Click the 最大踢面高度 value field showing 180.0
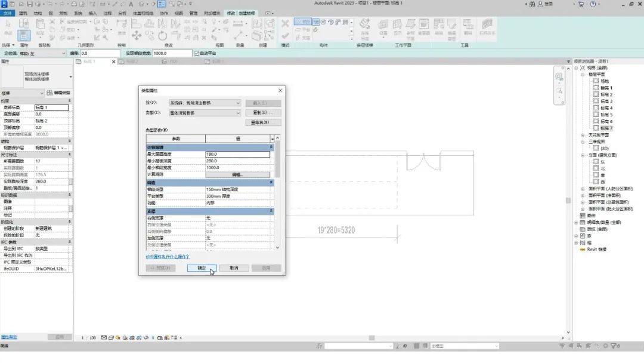Viewport: 644px width, 363px height. 238,154
